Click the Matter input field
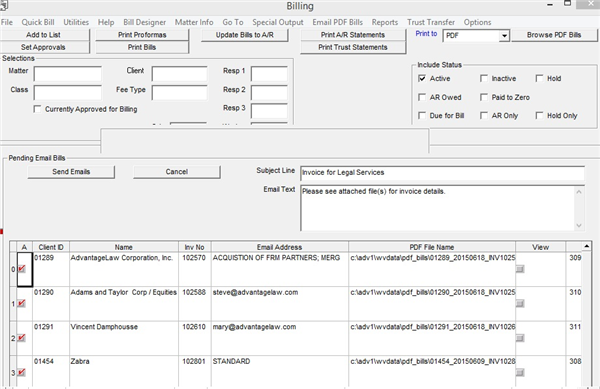This screenshot has height=389, width=600. tap(68, 73)
